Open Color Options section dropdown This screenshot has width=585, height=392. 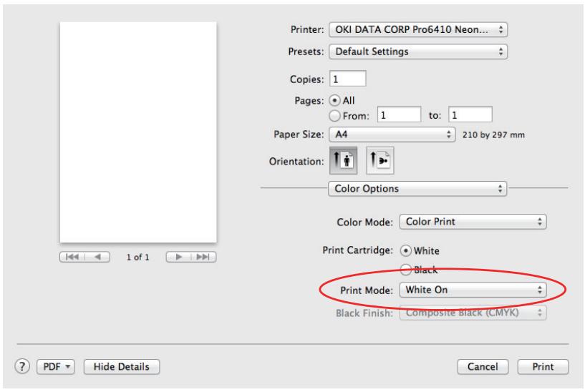(x=417, y=189)
